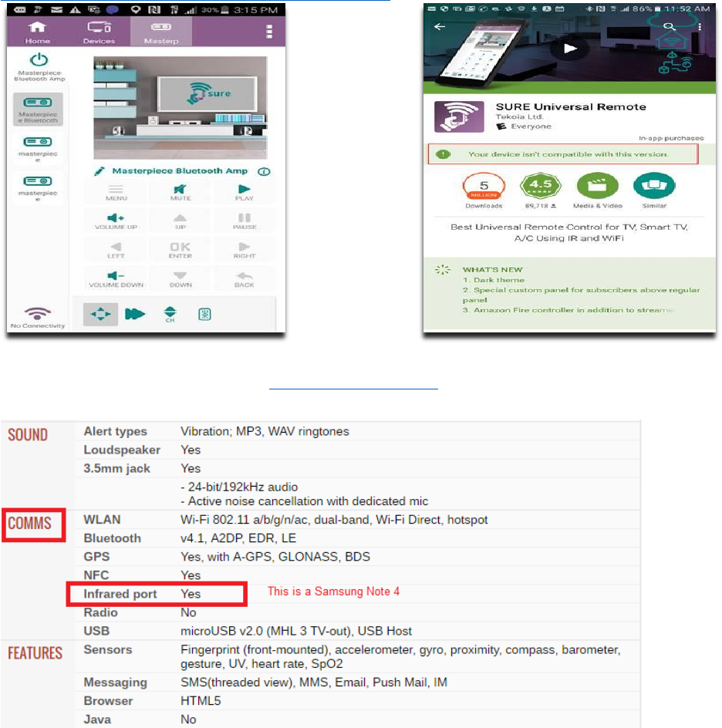Select the CH channel panel icon
Image resolution: width=722 pixels, height=728 pixels.
[170, 315]
